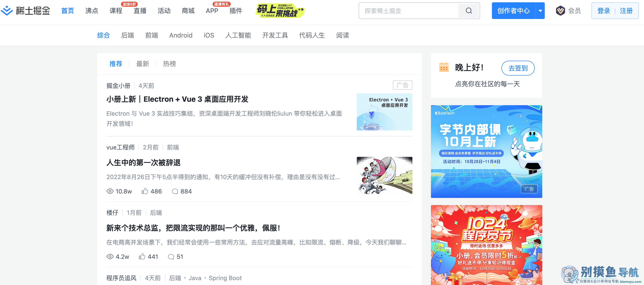
Task: Click view count icon showing 4.2w
Action: (x=110, y=256)
